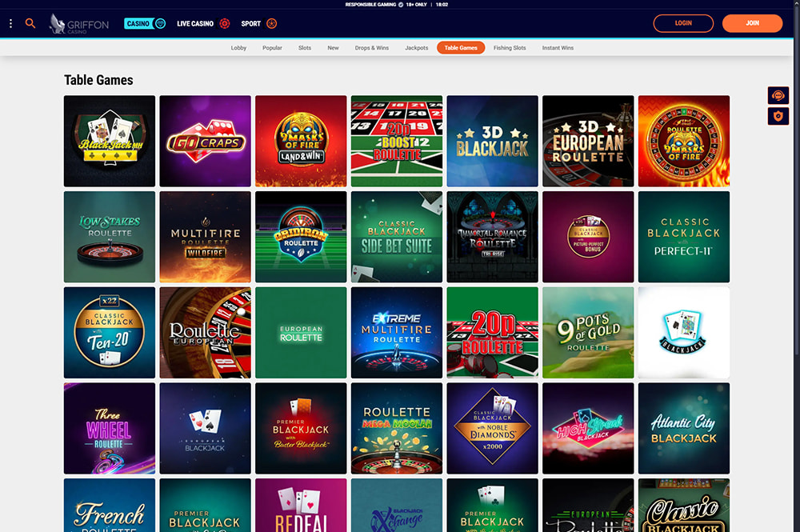
Task: Open the 20p Roulette game tile
Action: pos(492,333)
